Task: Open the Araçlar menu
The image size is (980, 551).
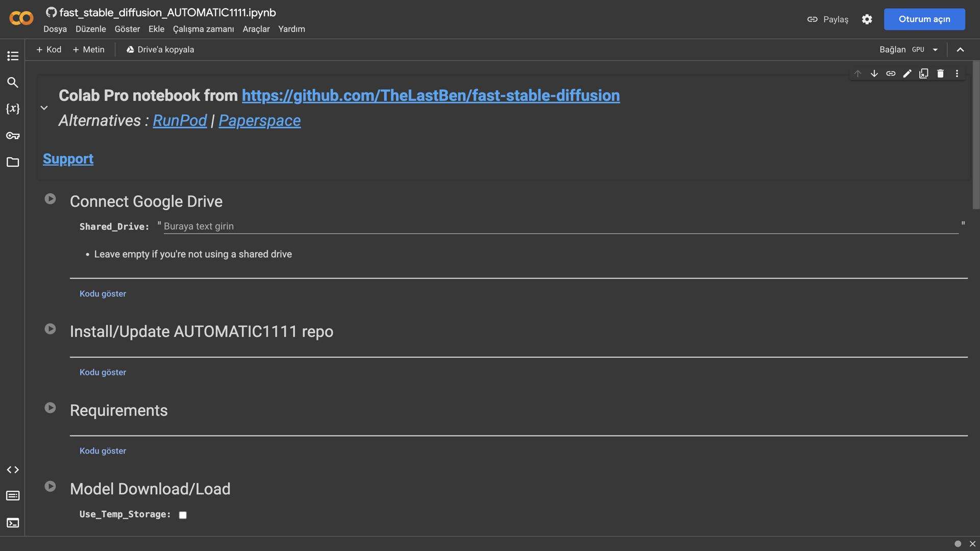Action: (256, 29)
